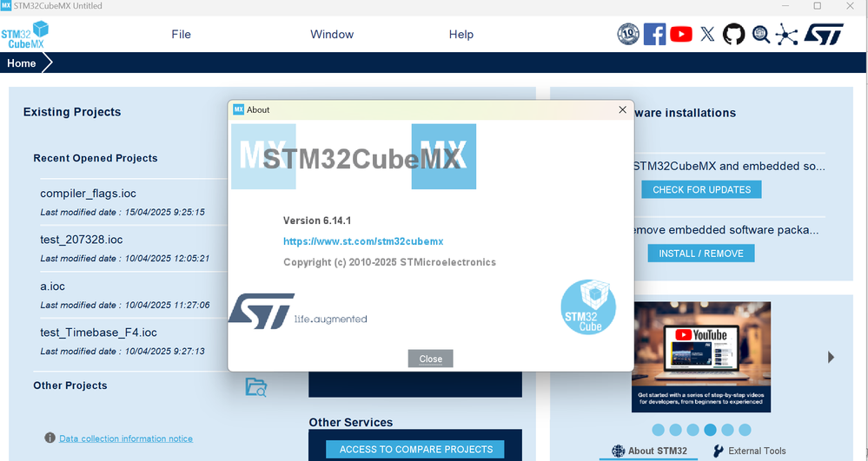Screen dimensions: 868x461
Task: Open the File menu
Action: tap(181, 35)
